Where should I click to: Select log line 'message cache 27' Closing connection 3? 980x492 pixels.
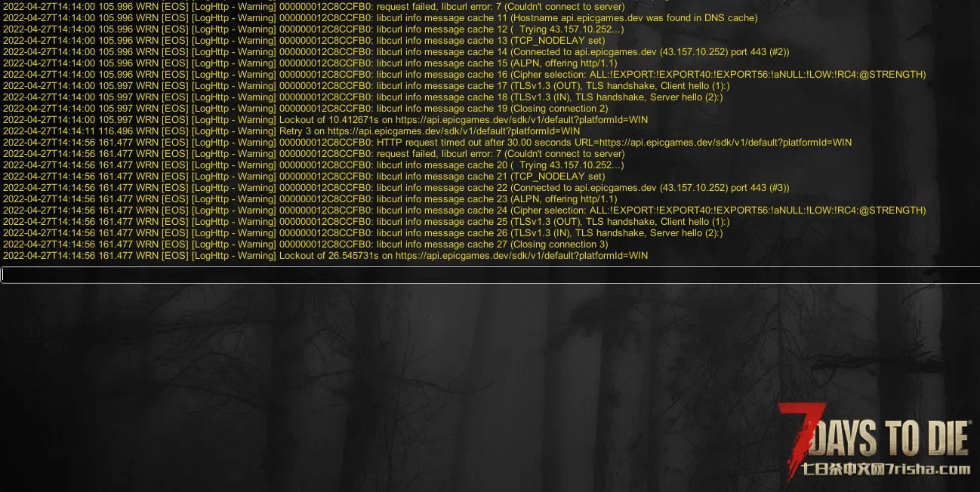click(x=305, y=244)
